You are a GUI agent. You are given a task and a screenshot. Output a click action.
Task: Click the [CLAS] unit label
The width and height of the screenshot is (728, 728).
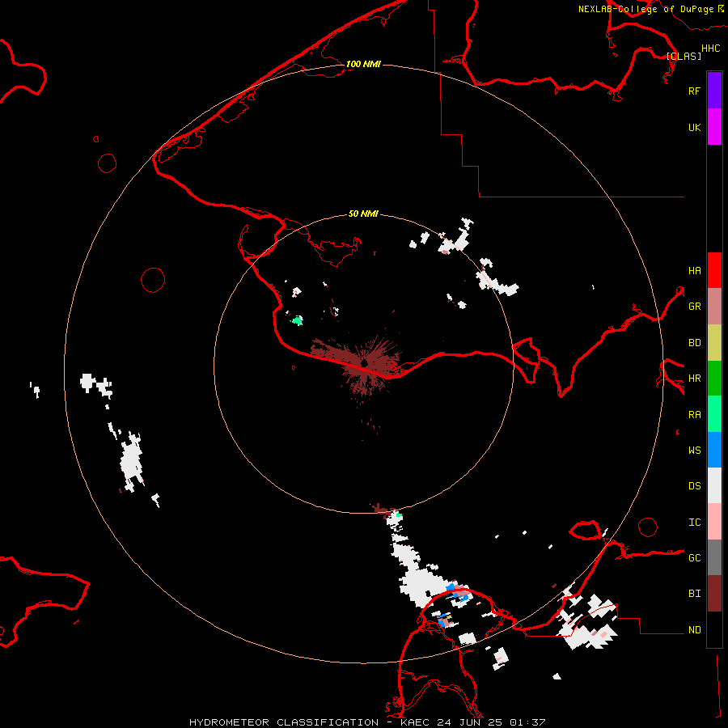(x=684, y=56)
